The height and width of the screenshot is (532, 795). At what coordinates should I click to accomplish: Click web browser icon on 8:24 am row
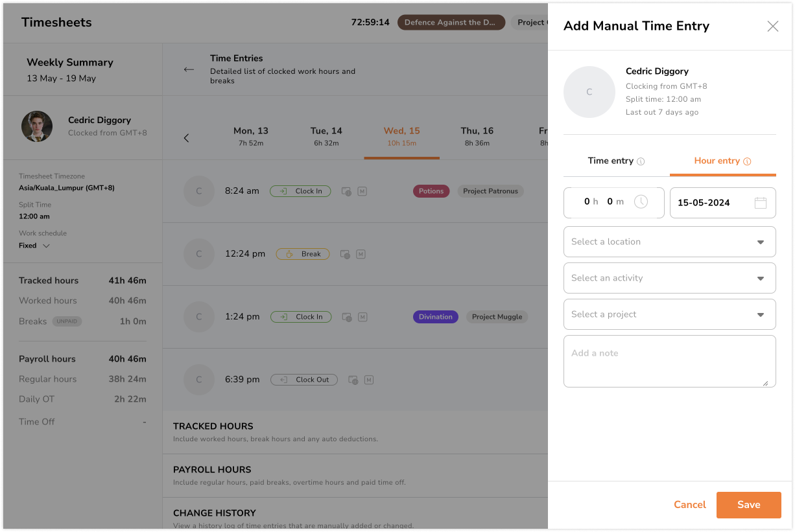[x=346, y=192]
